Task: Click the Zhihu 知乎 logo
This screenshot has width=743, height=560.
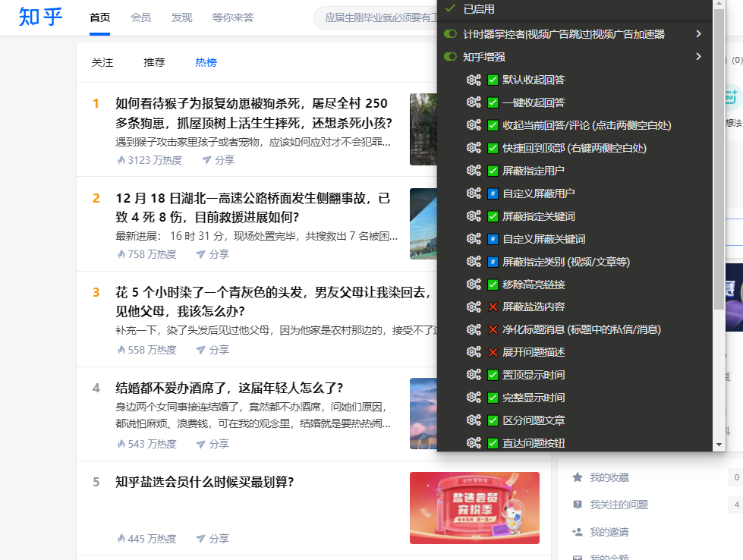Action: (x=40, y=17)
